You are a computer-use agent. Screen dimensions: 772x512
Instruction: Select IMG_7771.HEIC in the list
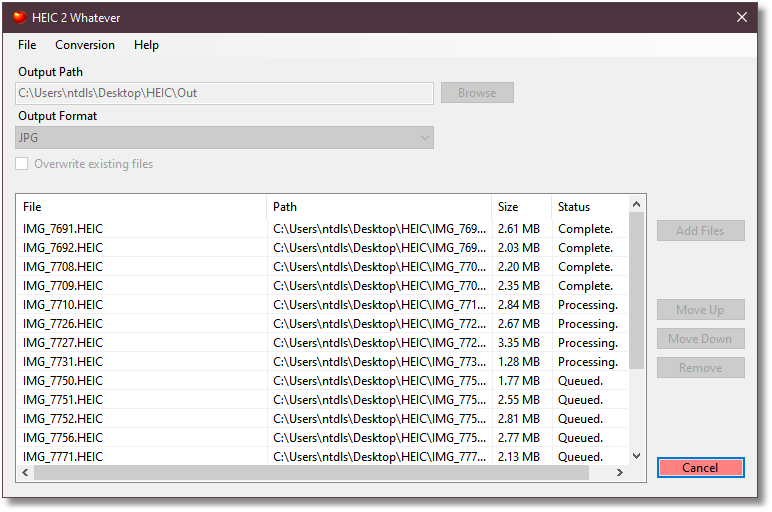tap(63, 457)
